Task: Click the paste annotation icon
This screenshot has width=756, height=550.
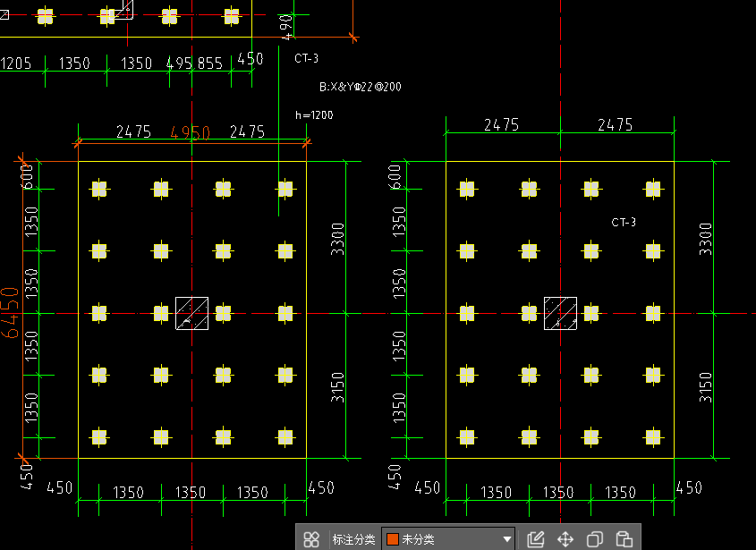Action: [624, 539]
